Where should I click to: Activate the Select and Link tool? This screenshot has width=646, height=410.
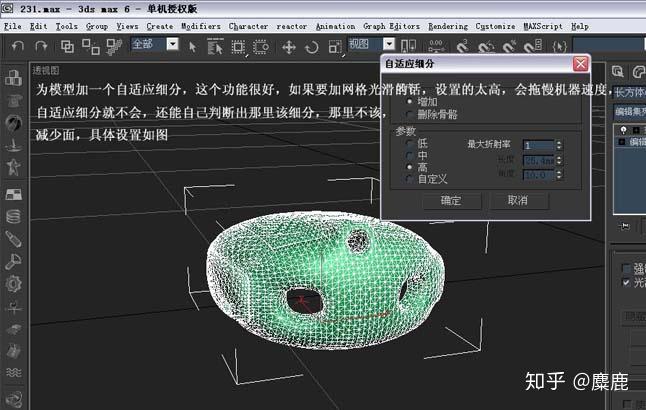(x=67, y=46)
